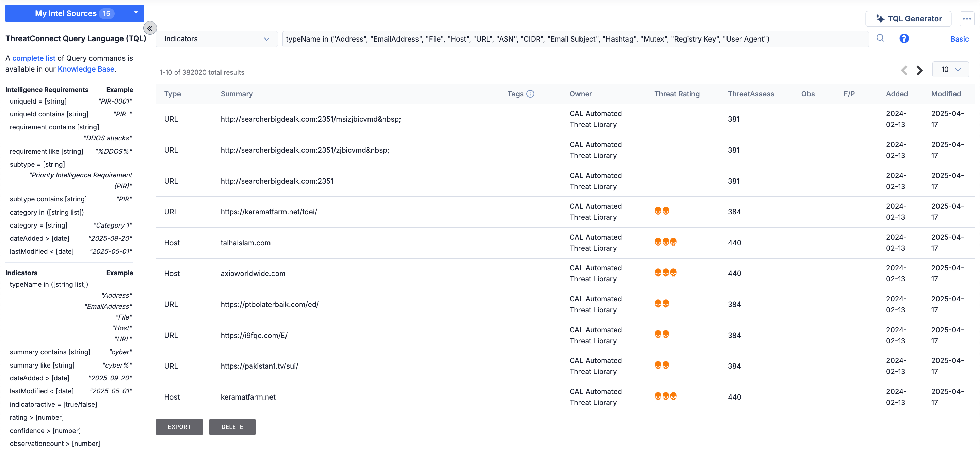Click threat rating skulls for https://ptbolaterbaik.com/ed/
This screenshot has height=451, width=980.
(x=661, y=304)
